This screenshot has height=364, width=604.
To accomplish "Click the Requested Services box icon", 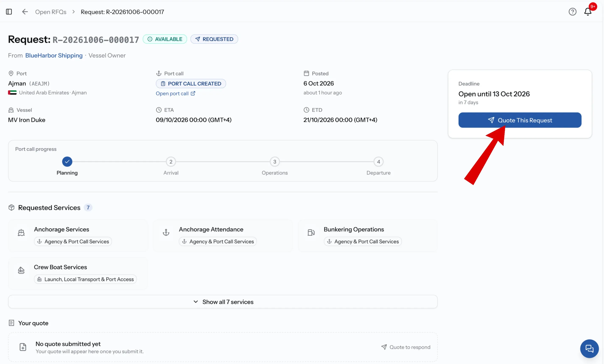I will [x=11, y=208].
